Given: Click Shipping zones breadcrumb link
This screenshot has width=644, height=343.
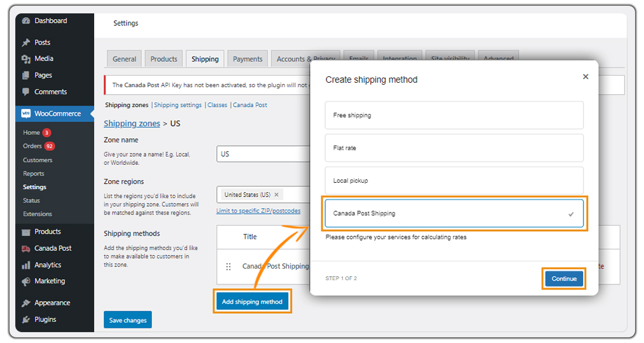Looking at the screenshot, I should click(x=132, y=123).
